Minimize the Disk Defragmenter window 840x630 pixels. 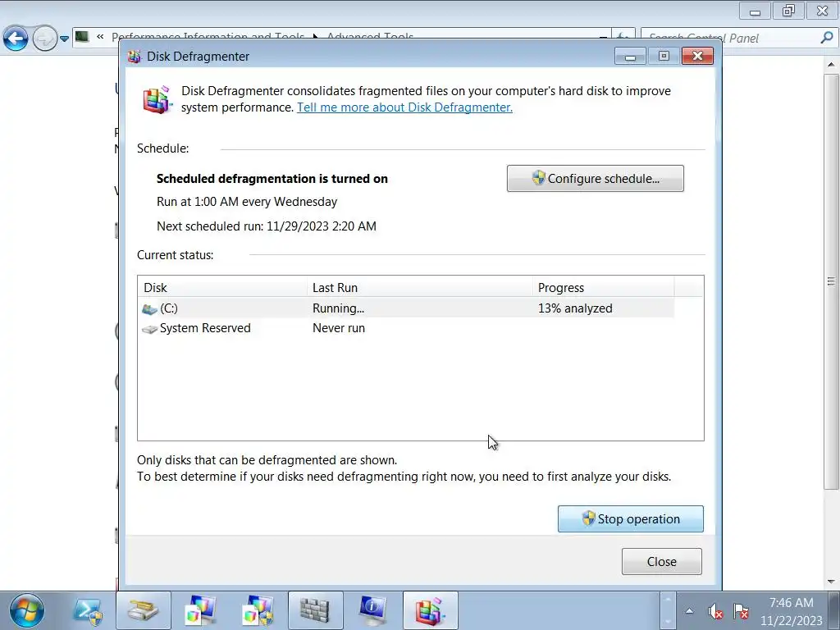point(630,56)
